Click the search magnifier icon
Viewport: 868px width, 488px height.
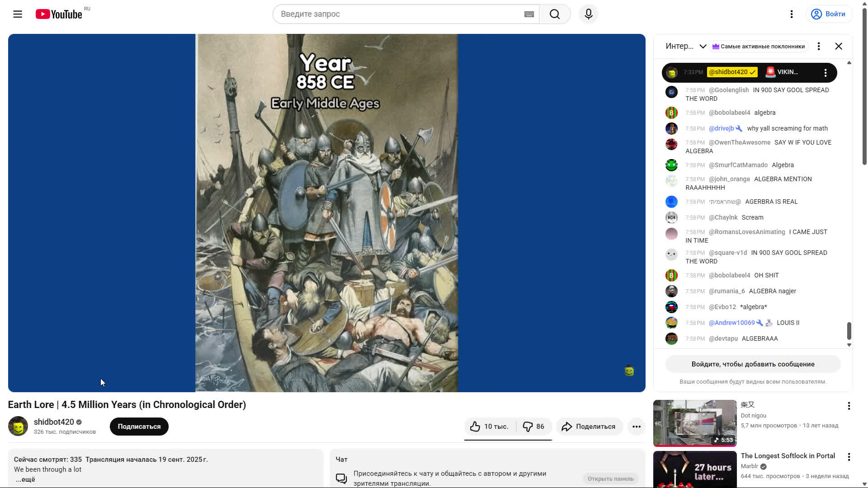point(555,14)
